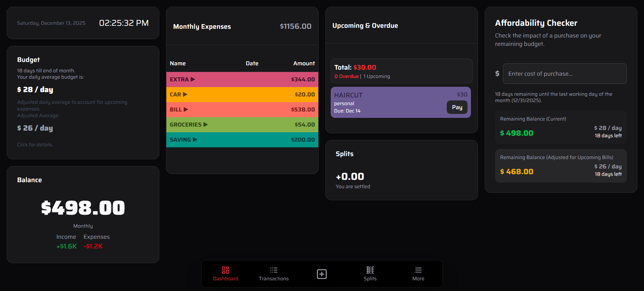The width and height of the screenshot is (644, 291).
Task: Expand the GROCERIES category arrow
Action: coord(206,125)
